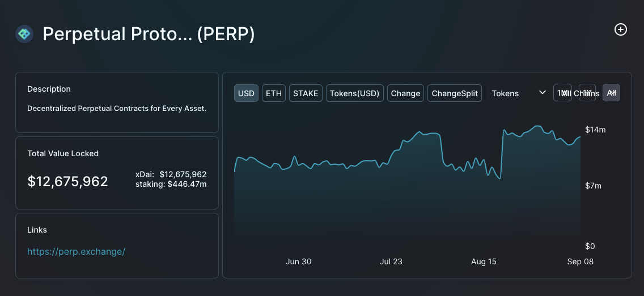Click the $14m y-axis label

[x=596, y=130]
